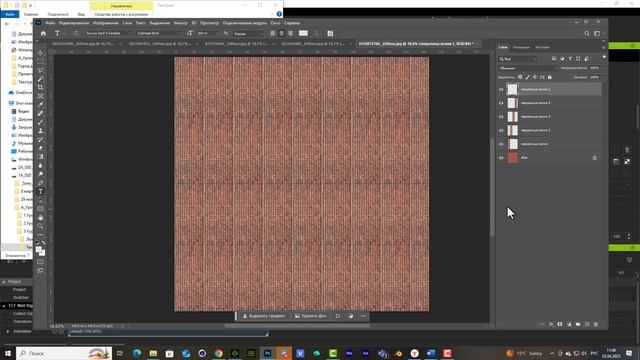Image resolution: width=640 pixels, height=360 pixels.
Task: Left-align text in options bar
Action: [x=273, y=33]
